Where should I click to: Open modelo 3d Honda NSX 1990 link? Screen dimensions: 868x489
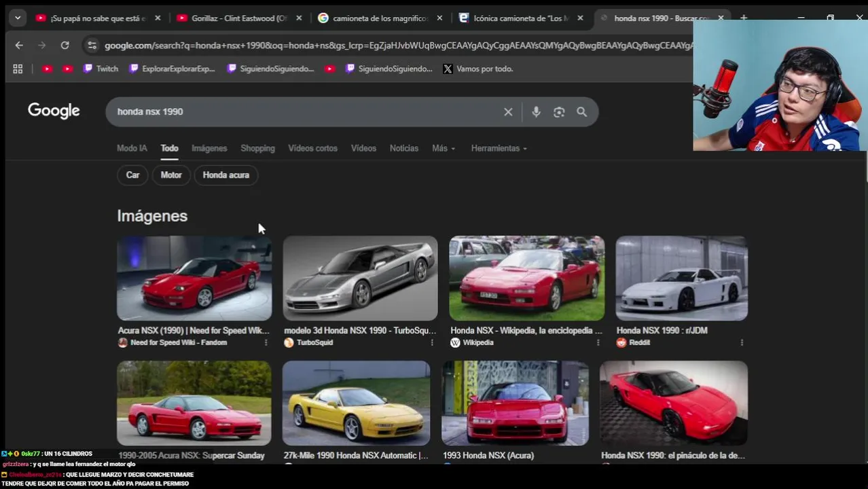point(360,331)
